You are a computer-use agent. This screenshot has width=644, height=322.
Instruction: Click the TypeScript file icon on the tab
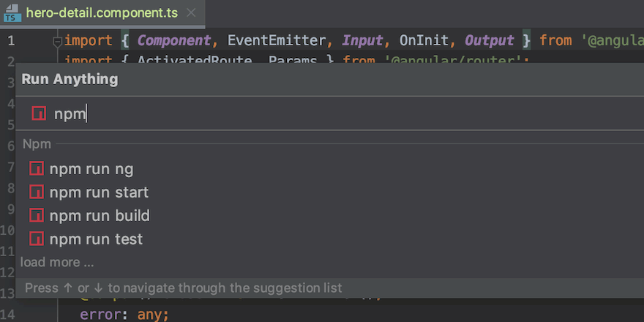[12, 13]
